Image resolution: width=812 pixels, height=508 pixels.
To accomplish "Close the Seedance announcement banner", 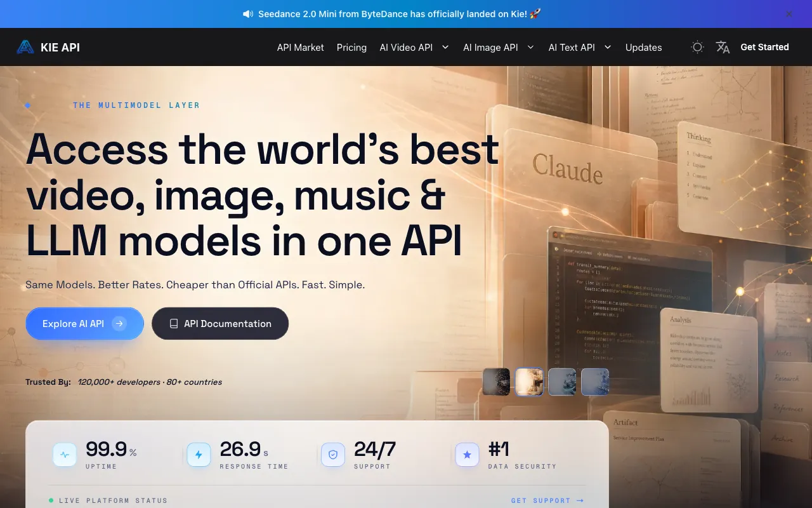I will 789,13.
